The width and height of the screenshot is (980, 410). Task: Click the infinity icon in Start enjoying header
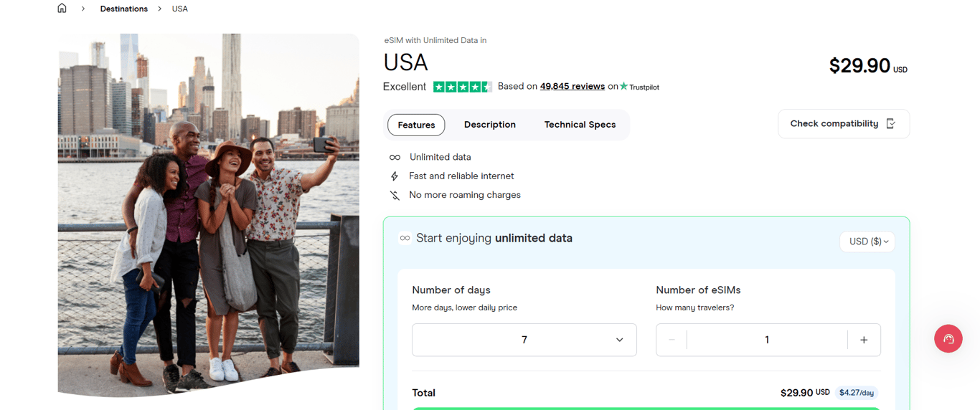[405, 238]
